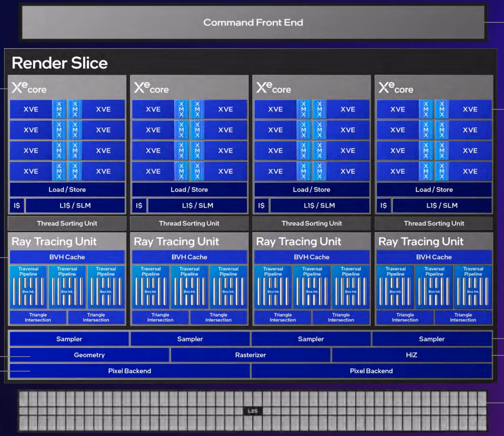This screenshot has width=504, height=436.
Task: Select the right Pixel Backend block
Action: (372, 371)
